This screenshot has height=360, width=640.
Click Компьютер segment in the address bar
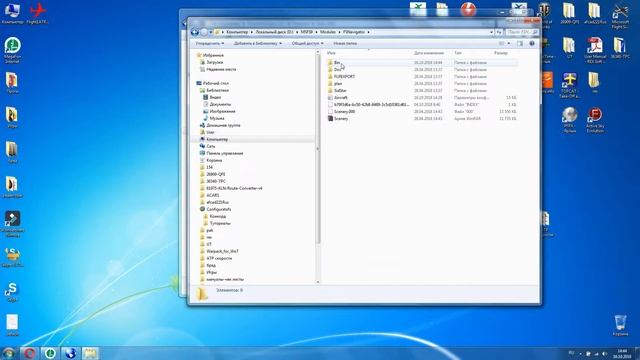coord(237,32)
